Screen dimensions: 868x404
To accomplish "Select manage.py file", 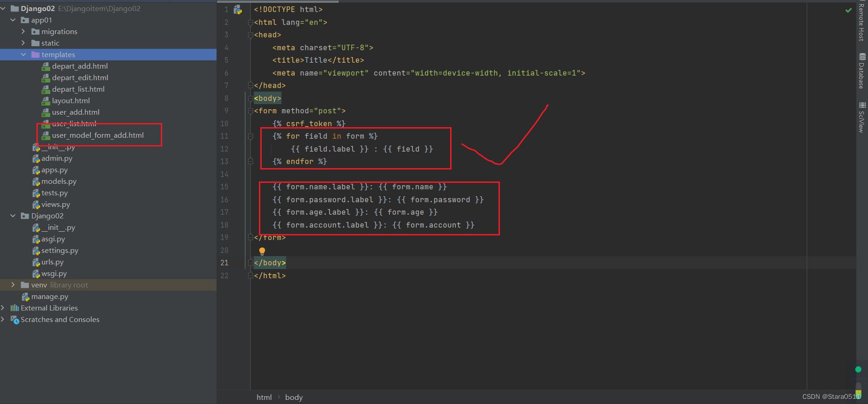I will click(x=50, y=296).
